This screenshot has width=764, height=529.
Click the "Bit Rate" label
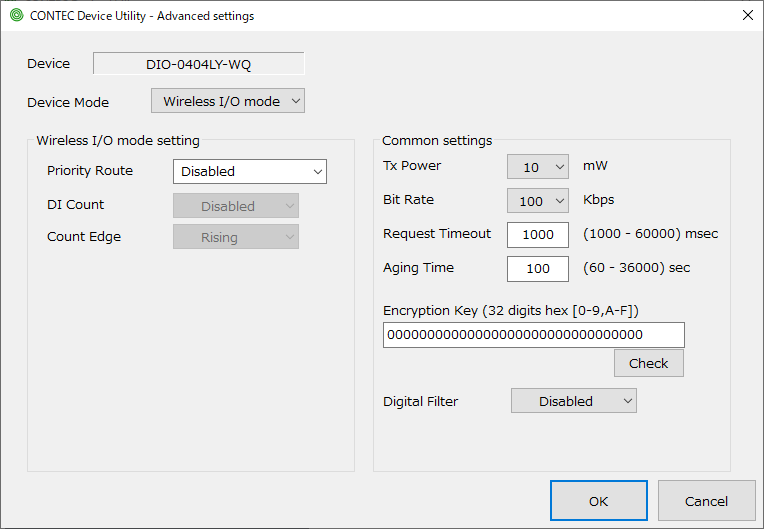pos(408,200)
